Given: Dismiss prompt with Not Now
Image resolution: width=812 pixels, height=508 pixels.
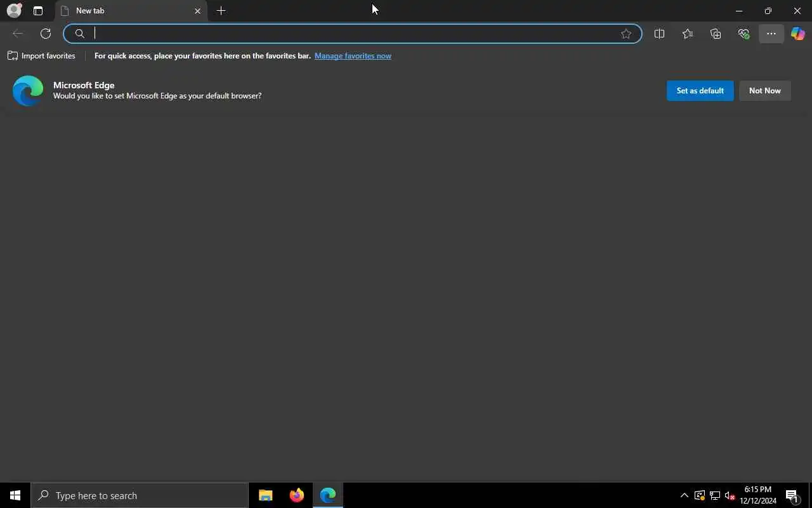Looking at the screenshot, I should [764, 91].
